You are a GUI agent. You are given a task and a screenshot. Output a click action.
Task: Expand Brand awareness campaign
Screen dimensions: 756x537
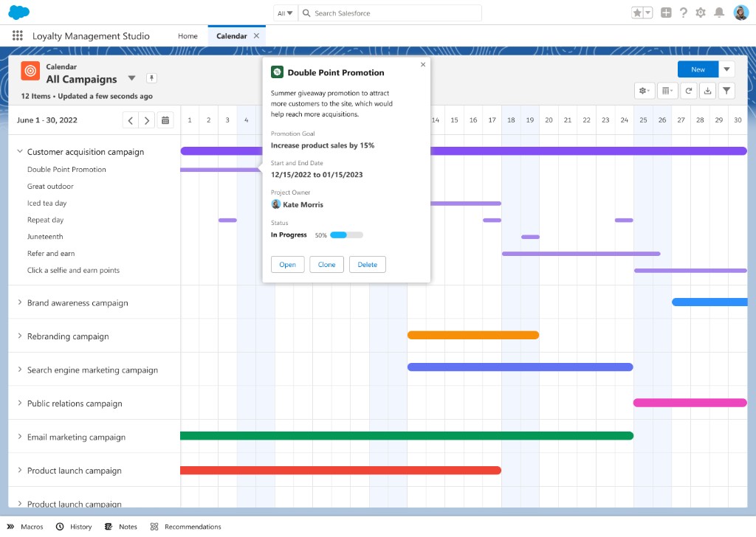(x=20, y=302)
